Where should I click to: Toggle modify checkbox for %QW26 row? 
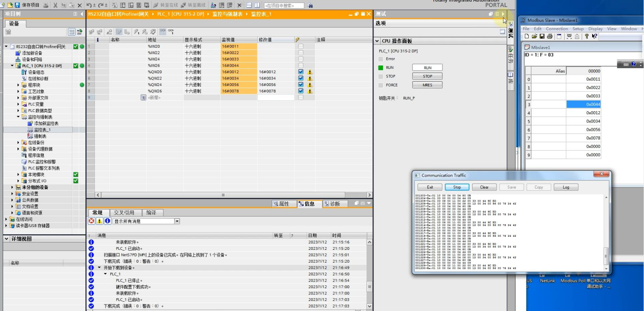click(301, 91)
